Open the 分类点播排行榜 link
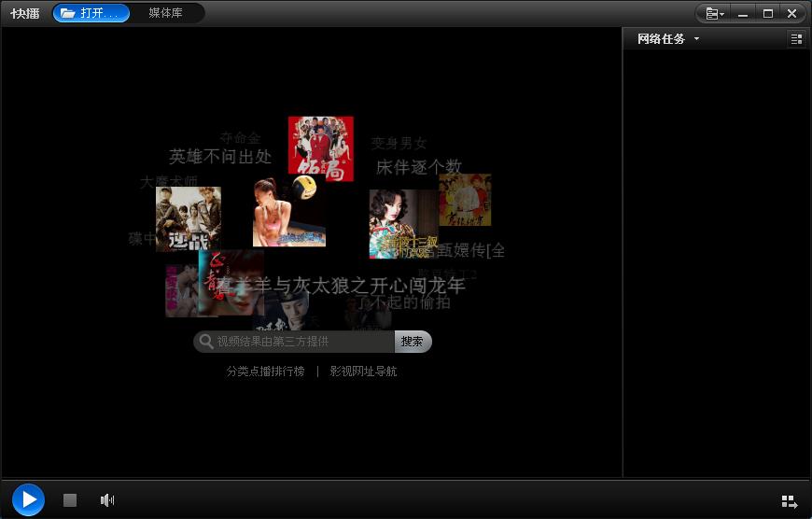This screenshot has width=812, height=519. [x=265, y=372]
